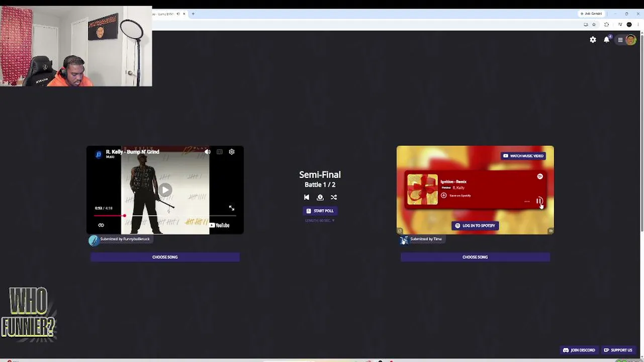Screen dimensions: 644x362
Task: Click Submitted by Funnybullknuck label
Action: click(x=125, y=239)
